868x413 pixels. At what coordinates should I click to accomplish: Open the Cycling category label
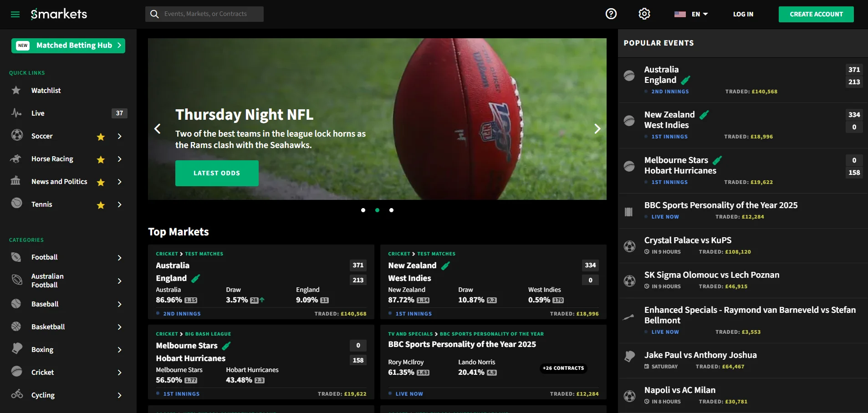43,395
